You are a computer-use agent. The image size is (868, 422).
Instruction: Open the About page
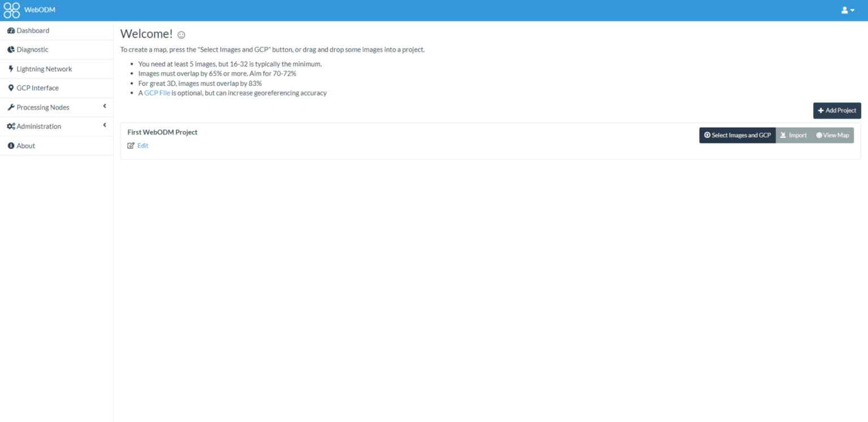[x=25, y=146]
